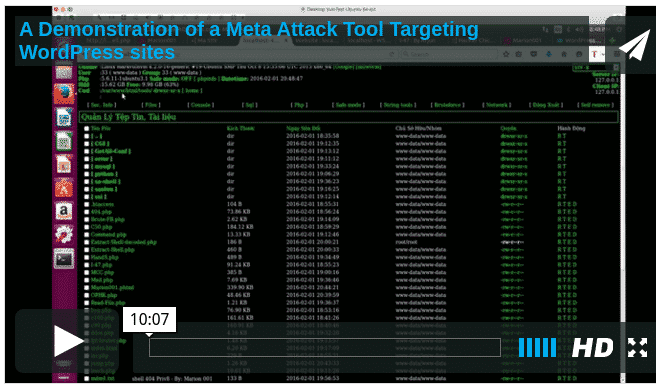This screenshot has width=656, height=388.
Task: Click the [ Self remove ] link
Action: coord(596,105)
